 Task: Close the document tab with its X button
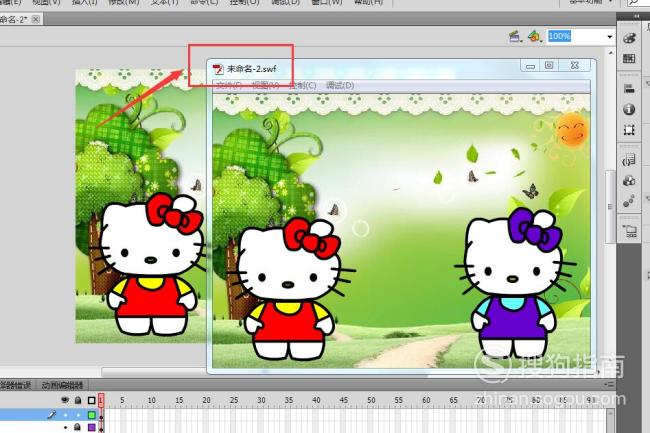[x=36, y=19]
